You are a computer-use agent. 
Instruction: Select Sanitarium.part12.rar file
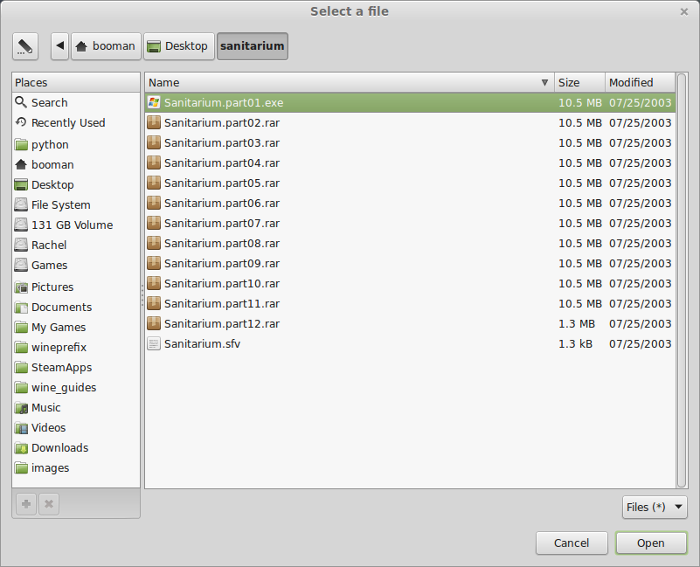410,324
